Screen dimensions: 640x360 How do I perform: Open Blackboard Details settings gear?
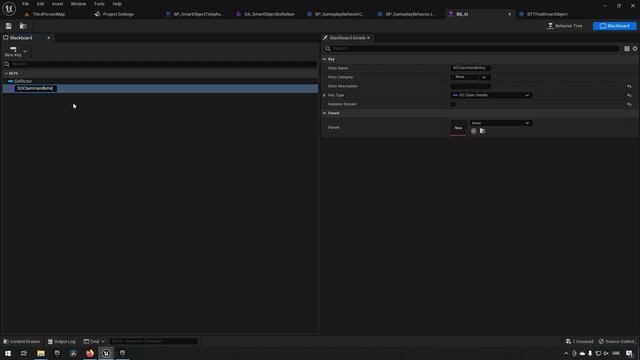click(635, 49)
